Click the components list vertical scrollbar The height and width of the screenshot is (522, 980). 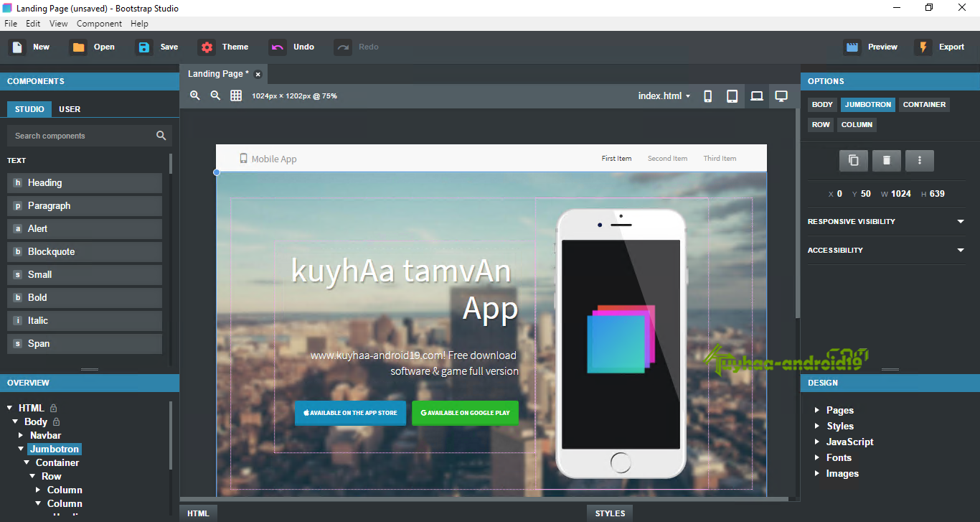coord(171,164)
